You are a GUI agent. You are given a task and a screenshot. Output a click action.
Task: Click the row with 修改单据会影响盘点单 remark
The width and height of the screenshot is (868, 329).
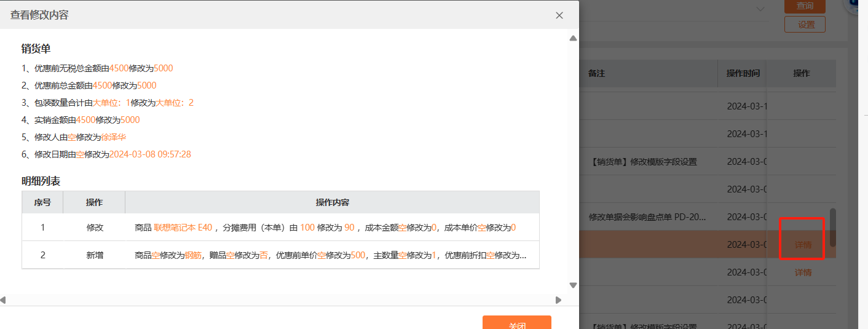[x=645, y=217]
